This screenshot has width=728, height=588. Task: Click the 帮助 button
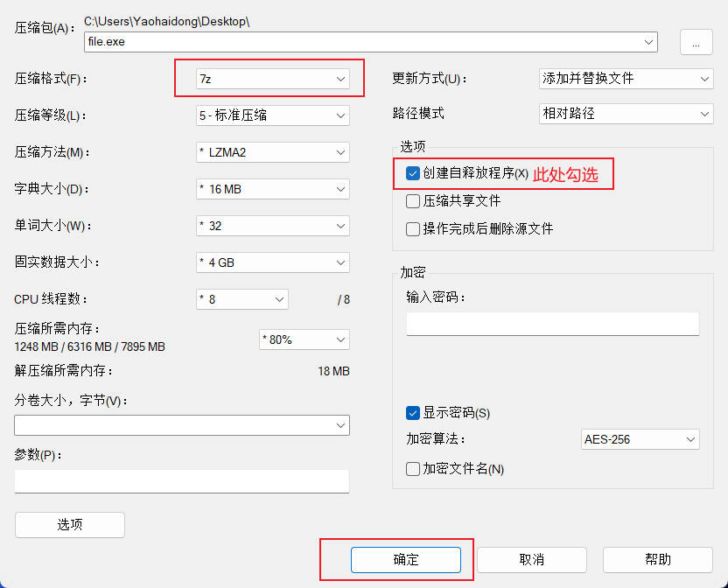[x=657, y=560]
